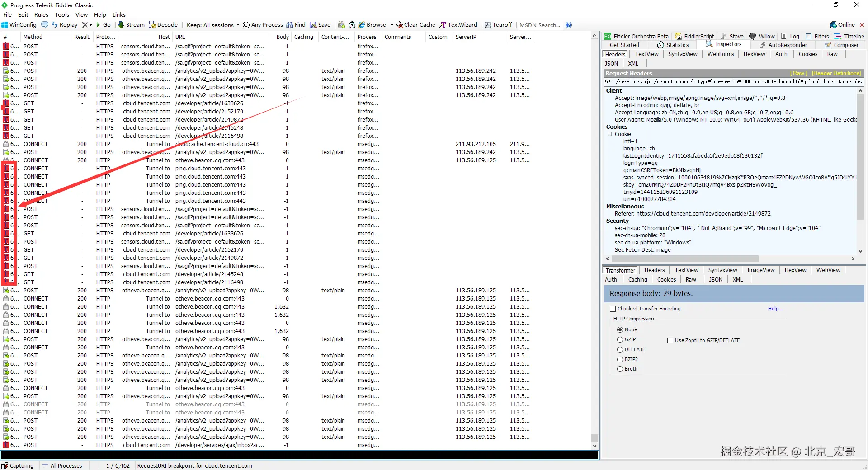Viewport: 868px width, 470px height.
Task: Toggle Capturing in status bar
Action: (x=18, y=465)
